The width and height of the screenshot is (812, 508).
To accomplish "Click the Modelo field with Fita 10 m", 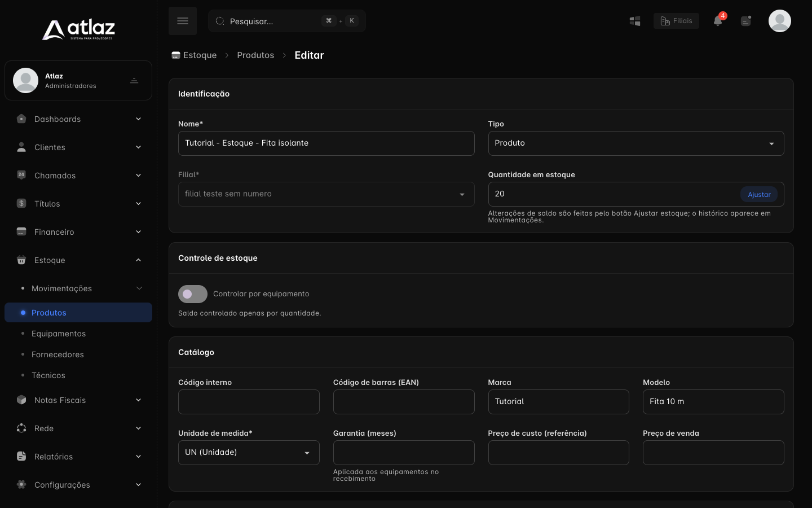I will 713,402.
